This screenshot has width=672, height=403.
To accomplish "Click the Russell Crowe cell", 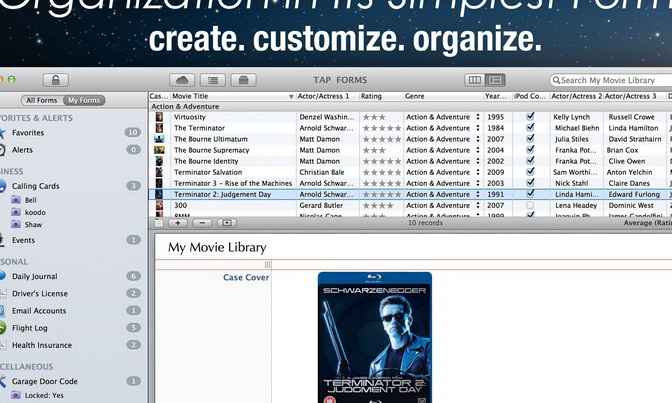I will coord(631,117).
